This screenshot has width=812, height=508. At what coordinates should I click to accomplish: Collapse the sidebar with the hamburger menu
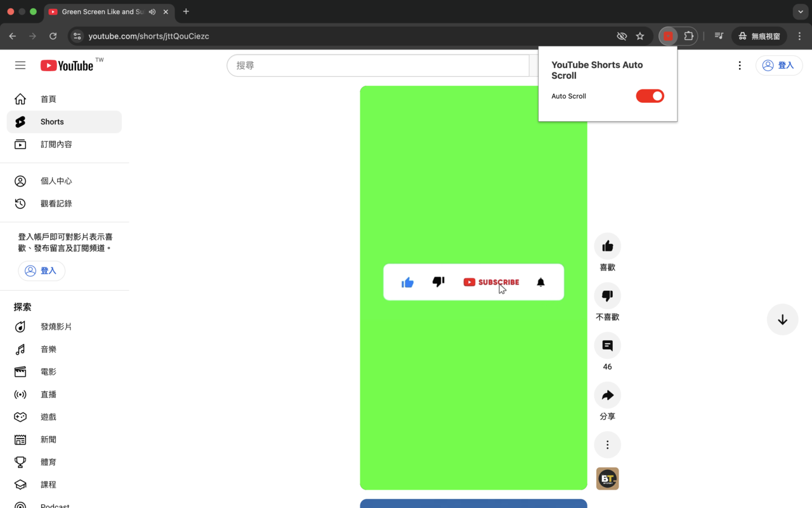(x=20, y=65)
